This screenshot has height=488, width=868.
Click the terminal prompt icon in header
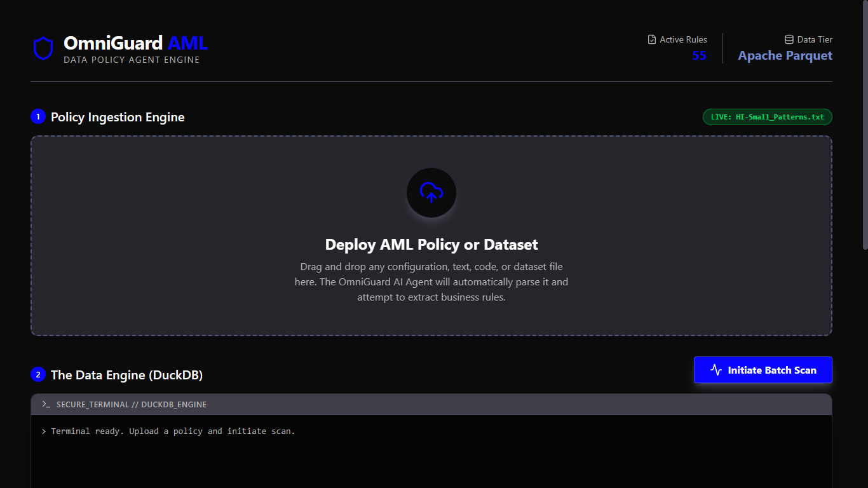(x=46, y=404)
